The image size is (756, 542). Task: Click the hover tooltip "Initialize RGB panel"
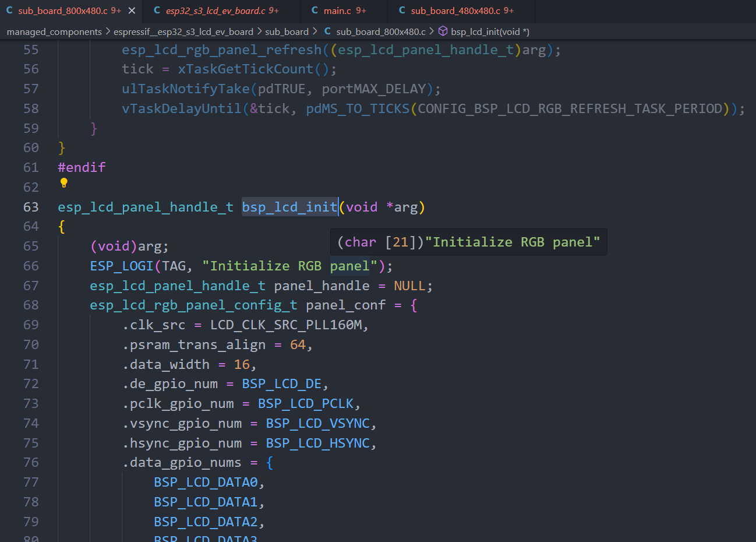(469, 242)
